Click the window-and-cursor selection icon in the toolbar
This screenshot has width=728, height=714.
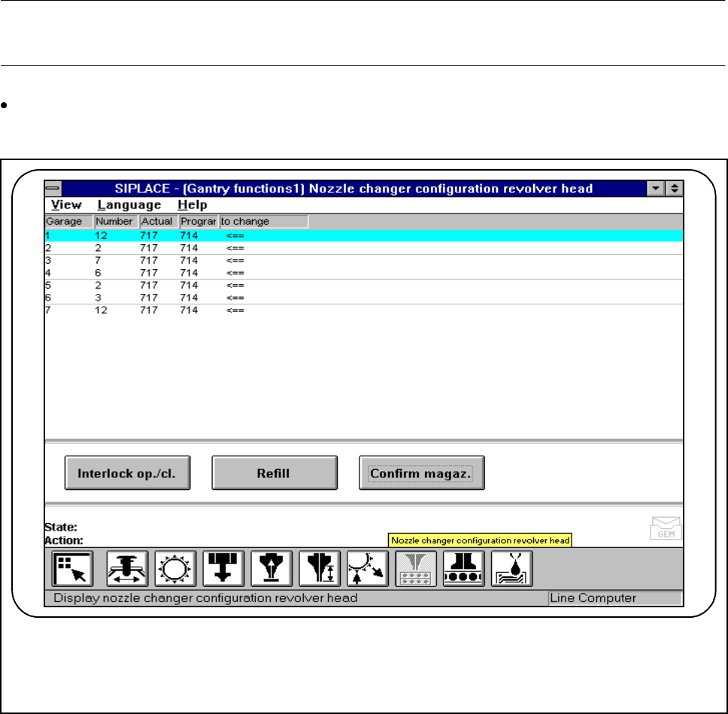click(72, 569)
